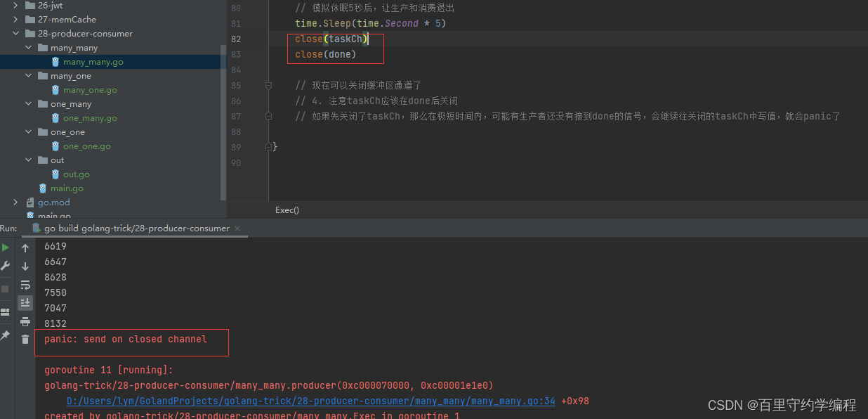Fold the comment block at line 85
The width and height of the screenshot is (868, 419).
point(268,85)
